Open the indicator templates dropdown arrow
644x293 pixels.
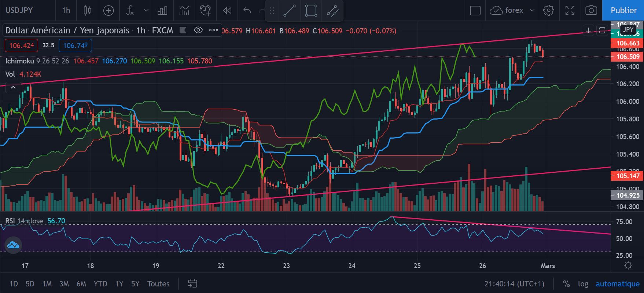tap(146, 10)
